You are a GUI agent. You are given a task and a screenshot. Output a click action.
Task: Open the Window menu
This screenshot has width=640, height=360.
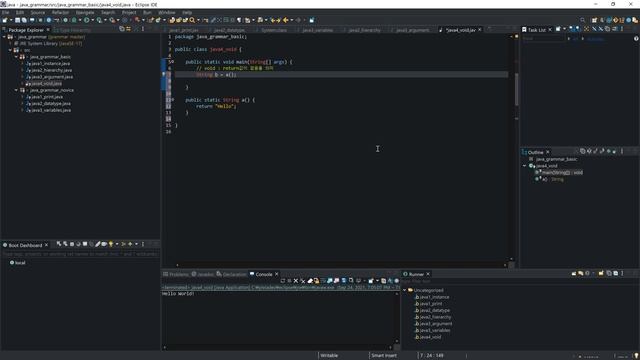click(x=167, y=13)
